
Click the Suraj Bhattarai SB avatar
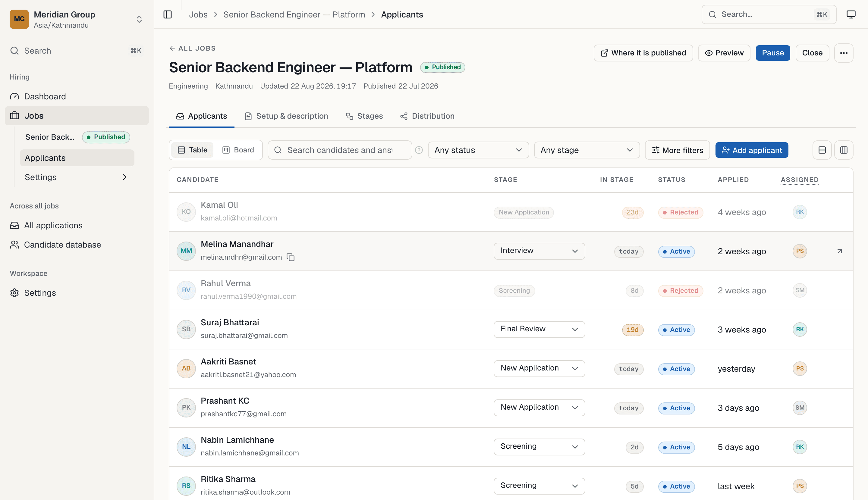tap(186, 329)
